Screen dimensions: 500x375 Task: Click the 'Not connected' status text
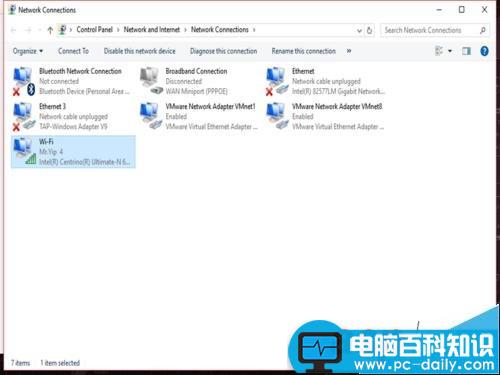(59, 81)
